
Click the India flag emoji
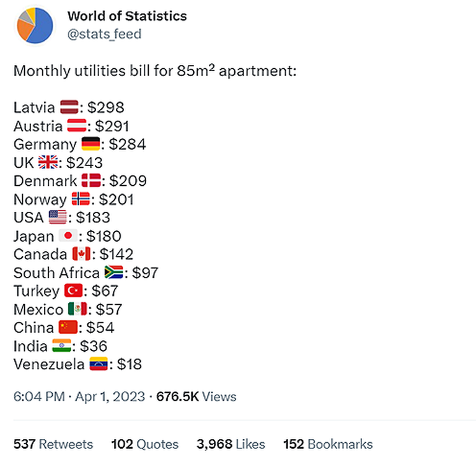61,346
